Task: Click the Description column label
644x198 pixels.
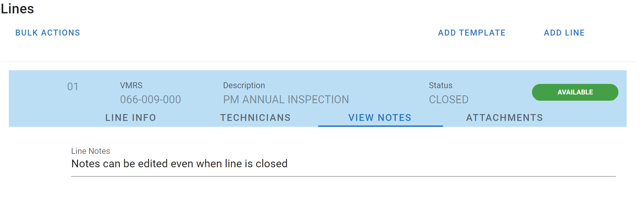Action: click(244, 85)
